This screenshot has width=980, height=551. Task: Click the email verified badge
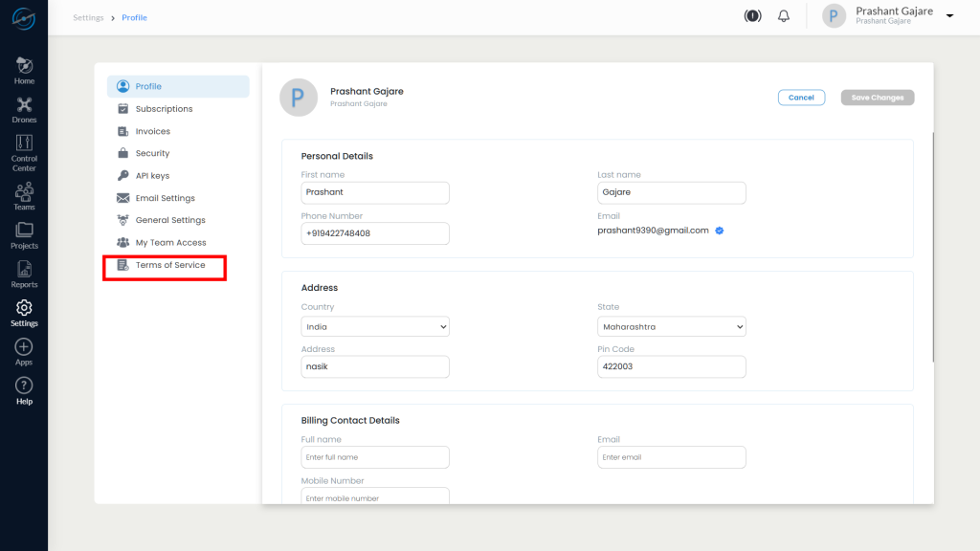tap(719, 231)
